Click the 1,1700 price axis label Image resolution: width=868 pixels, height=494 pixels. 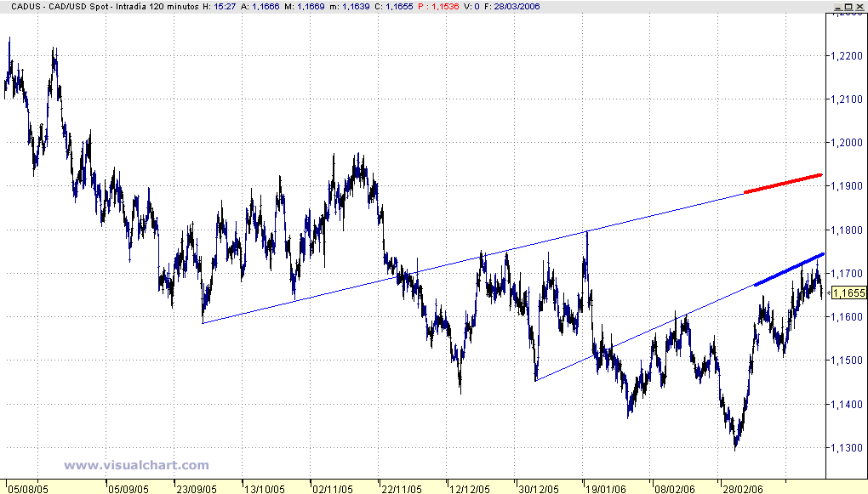[x=847, y=273]
